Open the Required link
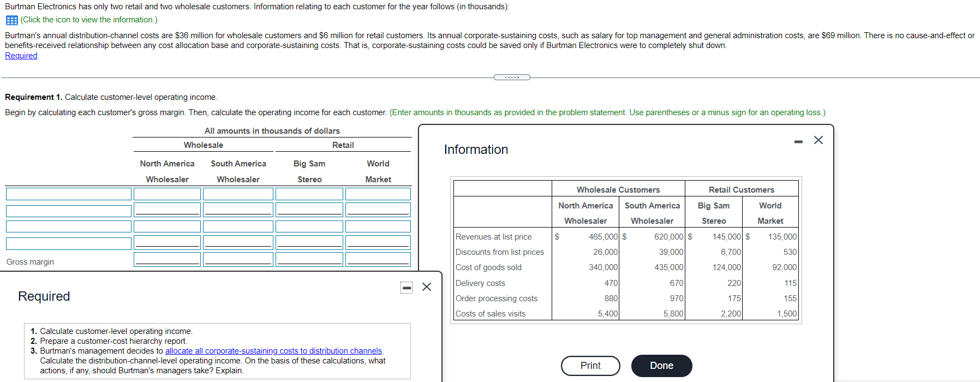This screenshot has height=382, width=980. pyautogui.click(x=21, y=56)
